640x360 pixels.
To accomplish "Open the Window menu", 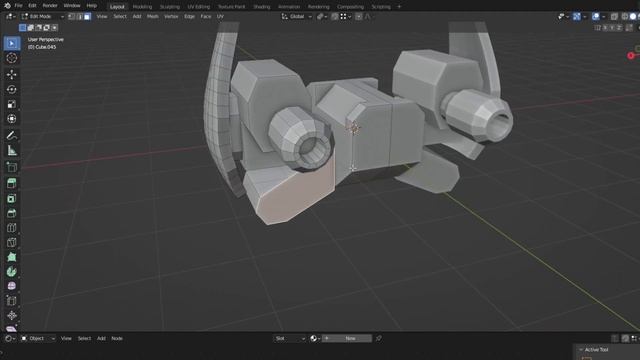I will tap(72, 6).
